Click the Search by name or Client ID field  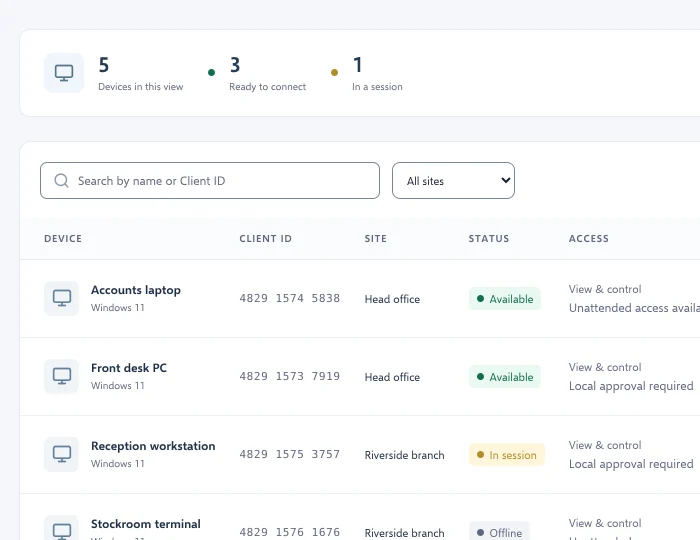[x=210, y=181]
